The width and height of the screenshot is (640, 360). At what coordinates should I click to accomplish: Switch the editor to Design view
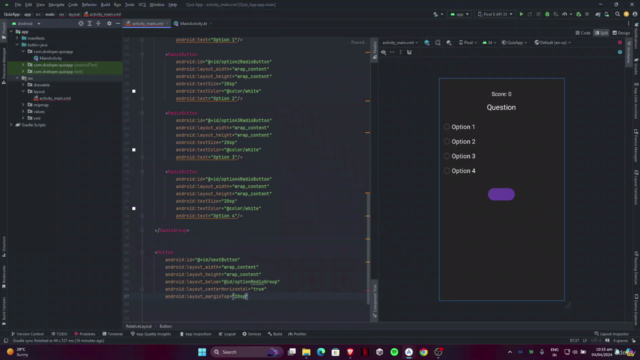tap(621, 33)
